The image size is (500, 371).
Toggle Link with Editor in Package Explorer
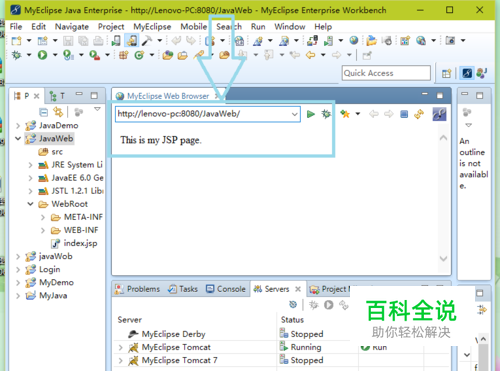point(58,112)
